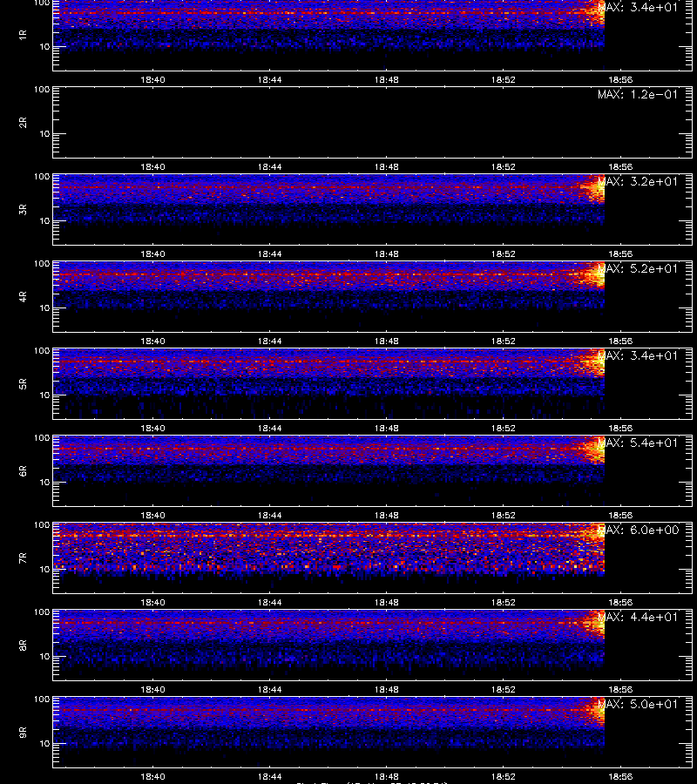Screen dimensions: 697x784
Task: Click the 10 y-axis label of panel 9R
Action: pyautogui.click(x=44, y=744)
